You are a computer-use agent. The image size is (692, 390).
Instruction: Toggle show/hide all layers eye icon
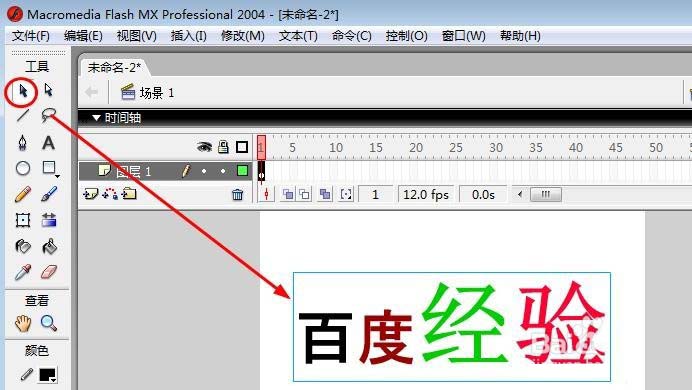coord(204,147)
